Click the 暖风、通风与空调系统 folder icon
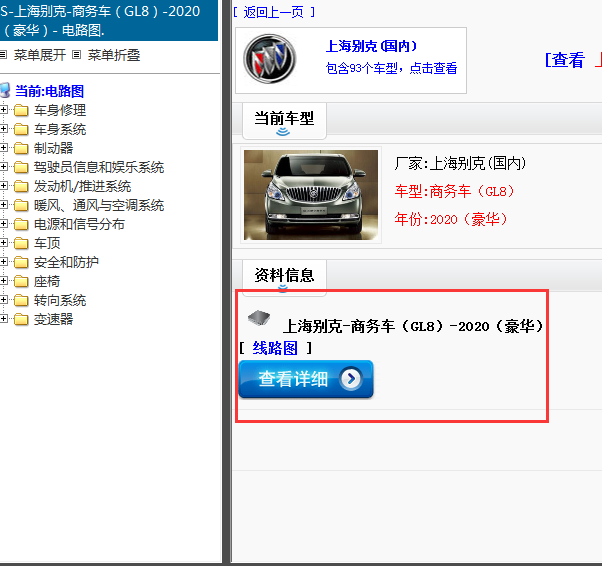602x566 pixels. pyautogui.click(x=21, y=205)
